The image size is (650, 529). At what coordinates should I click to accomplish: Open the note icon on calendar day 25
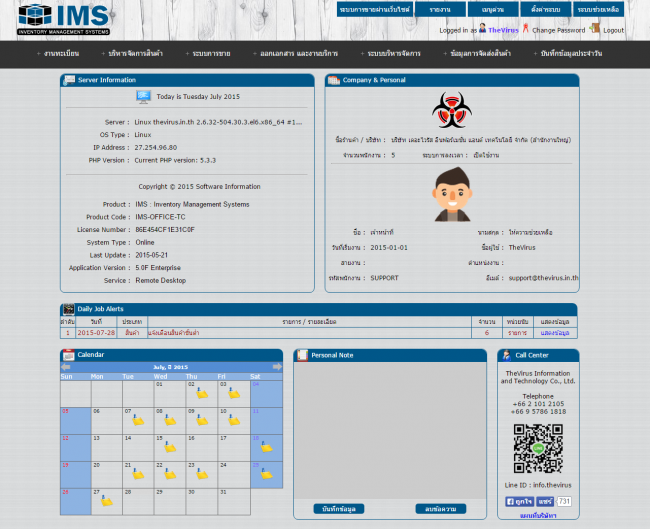point(267,474)
